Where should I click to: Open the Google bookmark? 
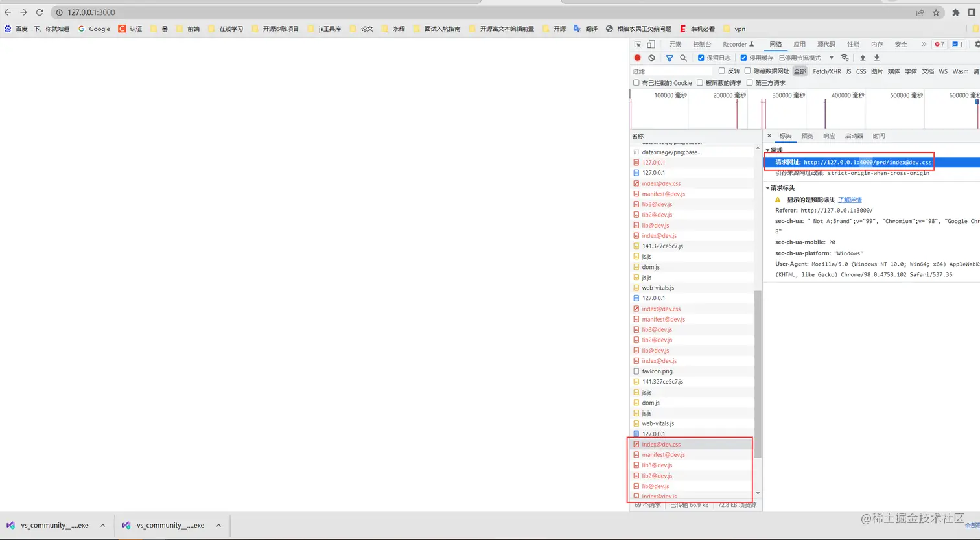click(x=94, y=29)
